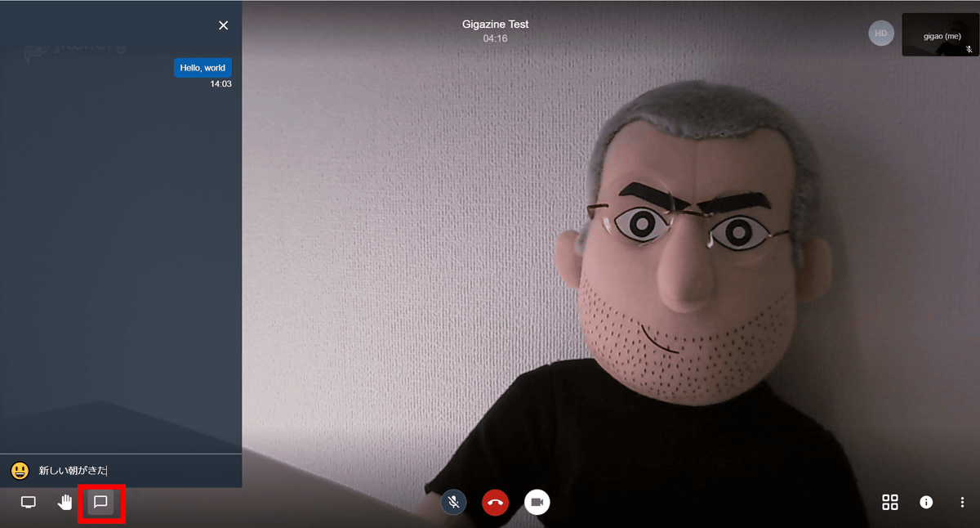Hang up the call with red phone button
This screenshot has height=528, width=980.
click(x=495, y=502)
